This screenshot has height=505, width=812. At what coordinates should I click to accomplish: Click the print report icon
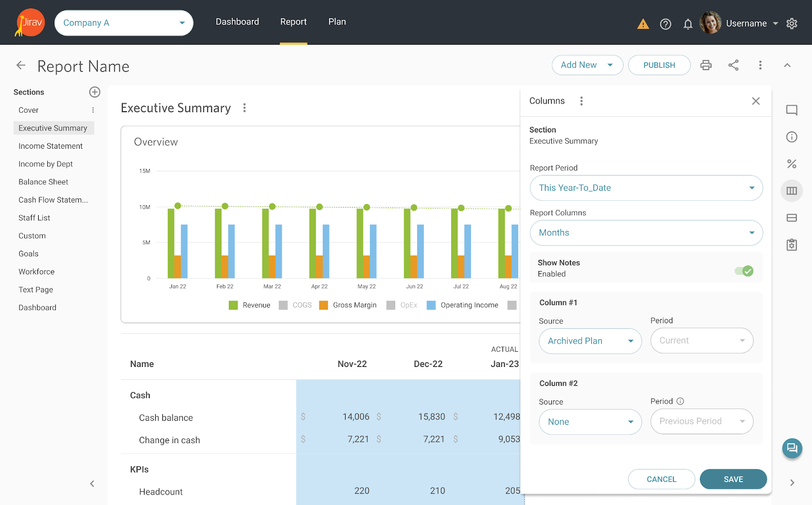tap(705, 65)
